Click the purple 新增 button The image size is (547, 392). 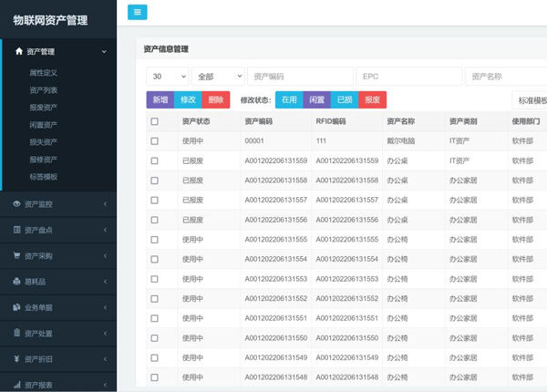160,99
